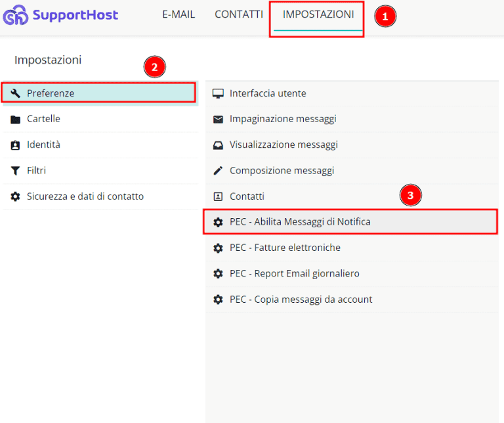
Task: Click the monitor icon beside Interfaccia utente
Action: pyautogui.click(x=219, y=93)
